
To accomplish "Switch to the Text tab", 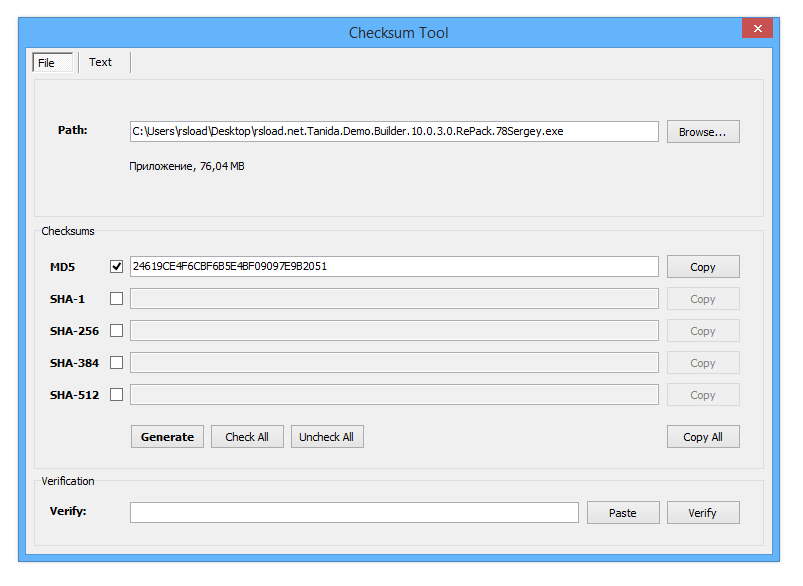I will [x=100, y=62].
